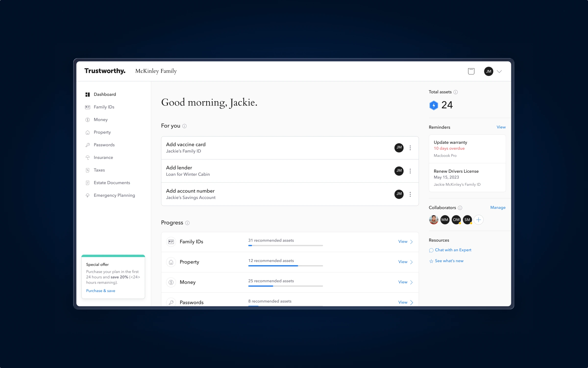Show info for the Progress section

[187, 223]
